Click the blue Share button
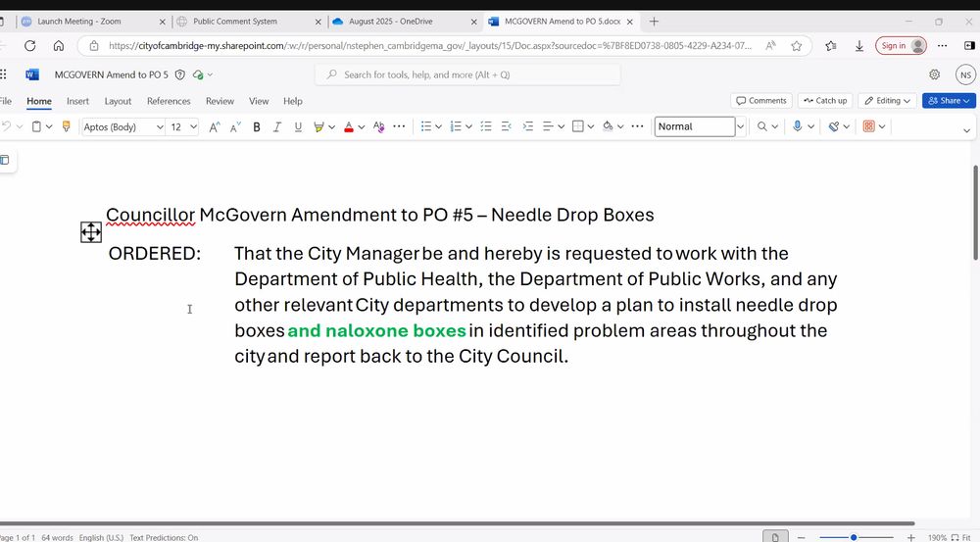 tap(949, 101)
